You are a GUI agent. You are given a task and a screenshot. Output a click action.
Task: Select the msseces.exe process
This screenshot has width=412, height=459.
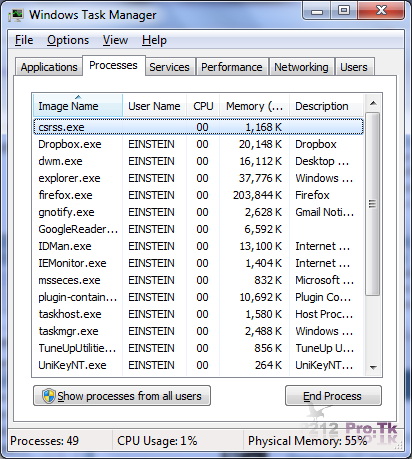[x=198, y=280]
